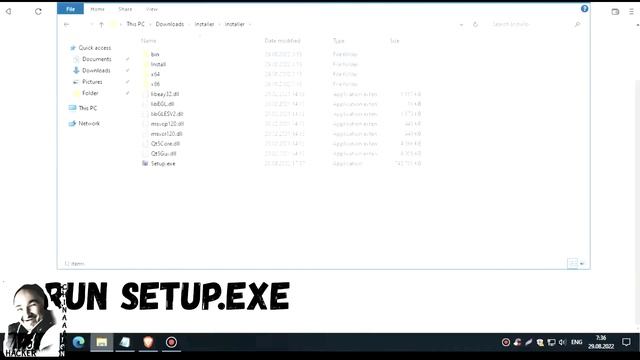Click the search magnifier icon
Image resolution: width=640 pixels, height=360 pixels.
click(x=577, y=24)
